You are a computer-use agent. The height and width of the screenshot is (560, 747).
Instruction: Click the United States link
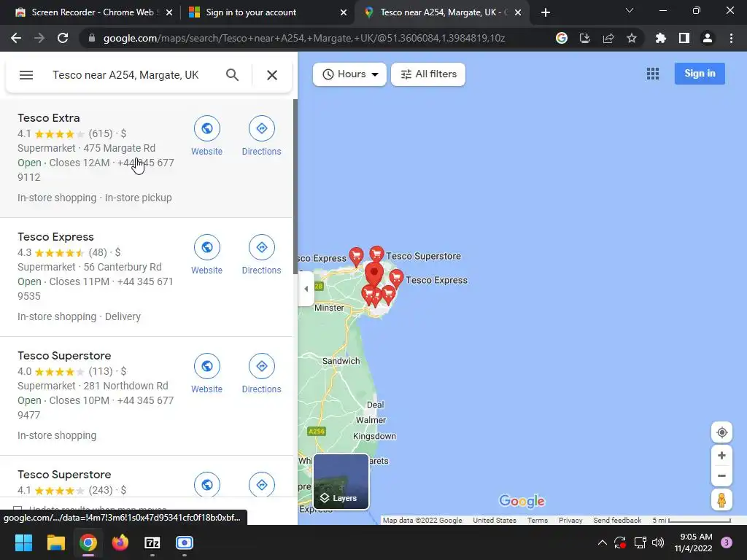click(495, 520)
